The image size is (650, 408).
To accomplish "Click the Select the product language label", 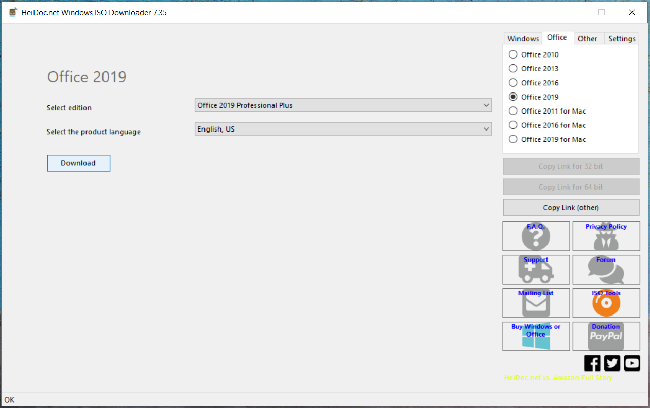I will (93, 132).
